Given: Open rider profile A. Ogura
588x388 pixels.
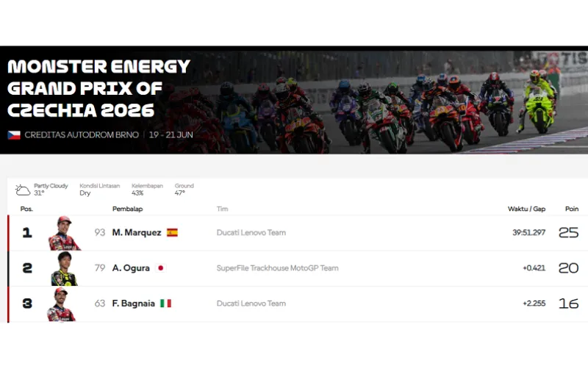Looking at the screenshot, I should click(131, 268).
